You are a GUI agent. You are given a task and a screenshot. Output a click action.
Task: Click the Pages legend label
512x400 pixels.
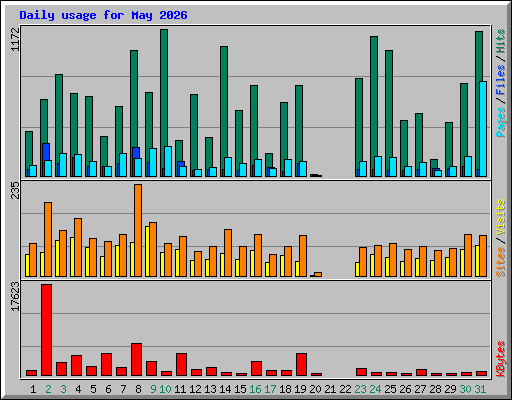pyautogui.click(x=500, y=122)
